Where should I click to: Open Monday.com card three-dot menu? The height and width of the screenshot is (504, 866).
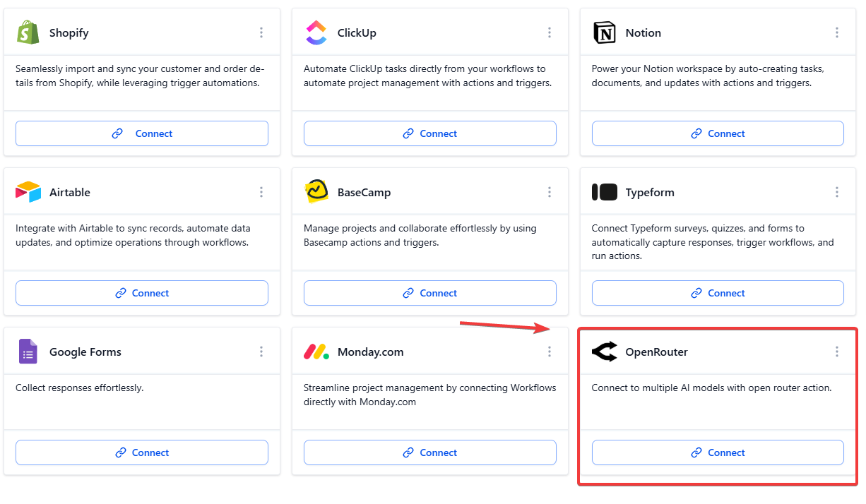550,352
